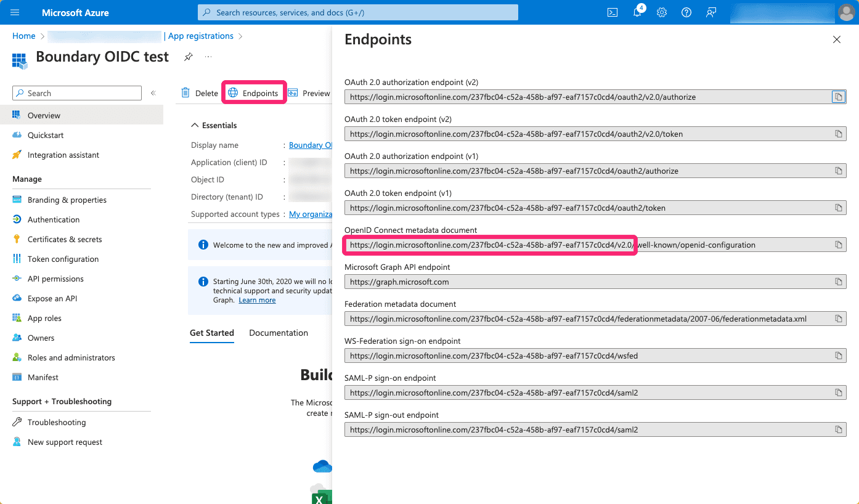Copy OpenID Connect metadata document URL
The width and height of the screenshot is (859, 504).
[838, 245]
